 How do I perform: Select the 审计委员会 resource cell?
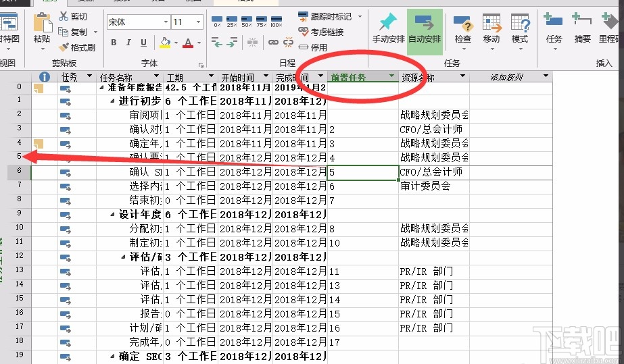point(434,186)
